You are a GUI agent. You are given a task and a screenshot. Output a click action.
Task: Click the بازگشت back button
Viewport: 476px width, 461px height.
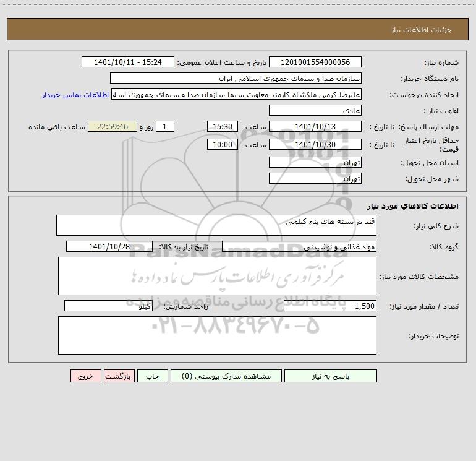119,376
